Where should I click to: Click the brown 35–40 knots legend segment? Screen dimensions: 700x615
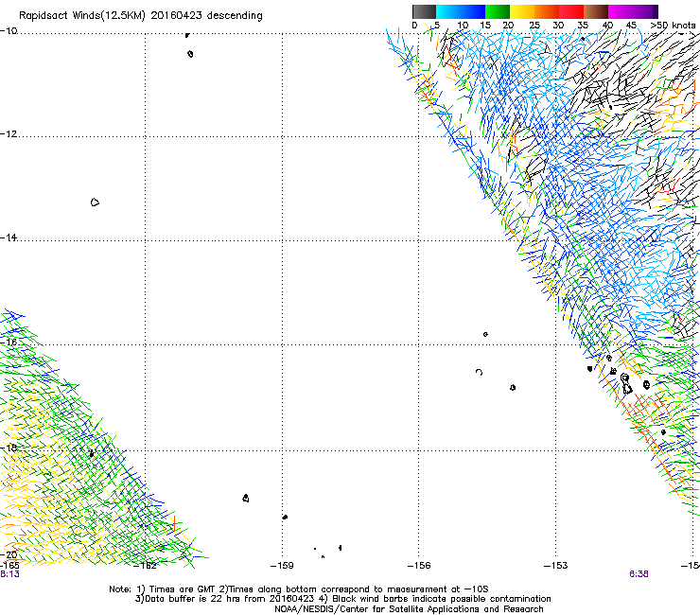tap(596, 11)
